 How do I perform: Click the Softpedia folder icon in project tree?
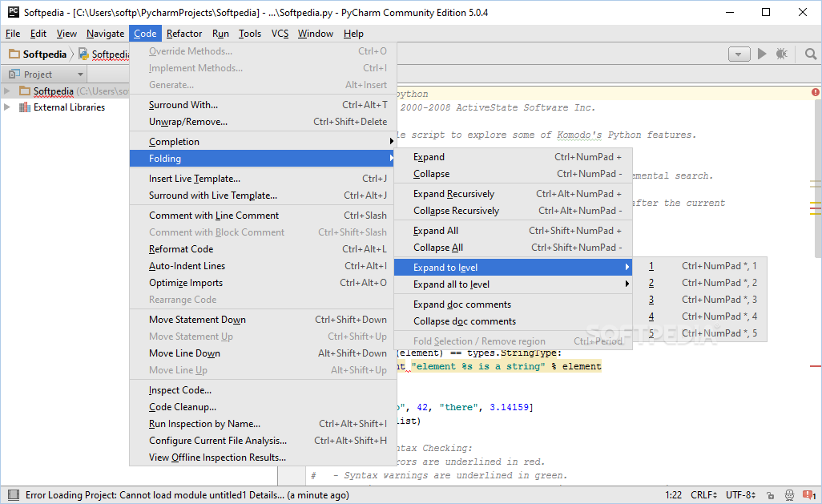[x=25, y=91]
